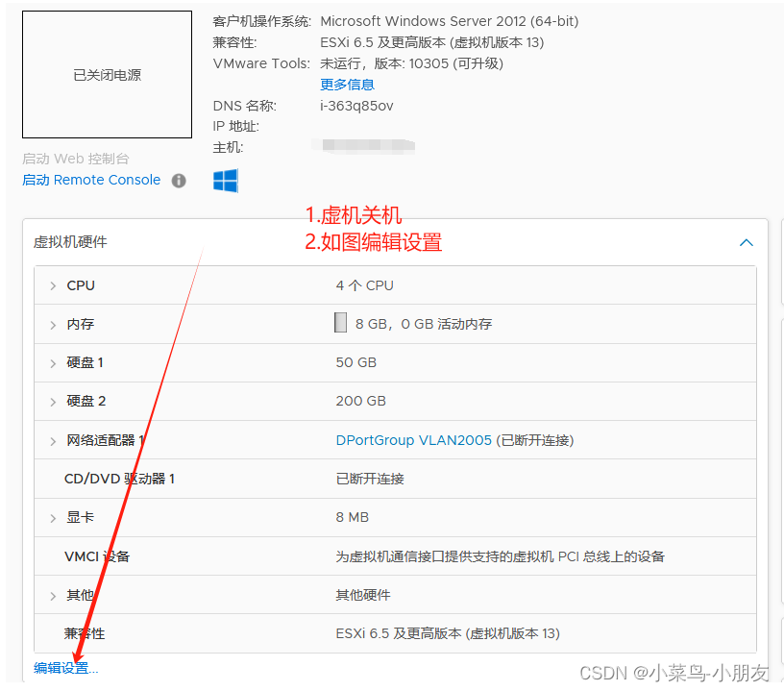Expand the 显卡 row

pyautogui.click(x=53, y=518)
